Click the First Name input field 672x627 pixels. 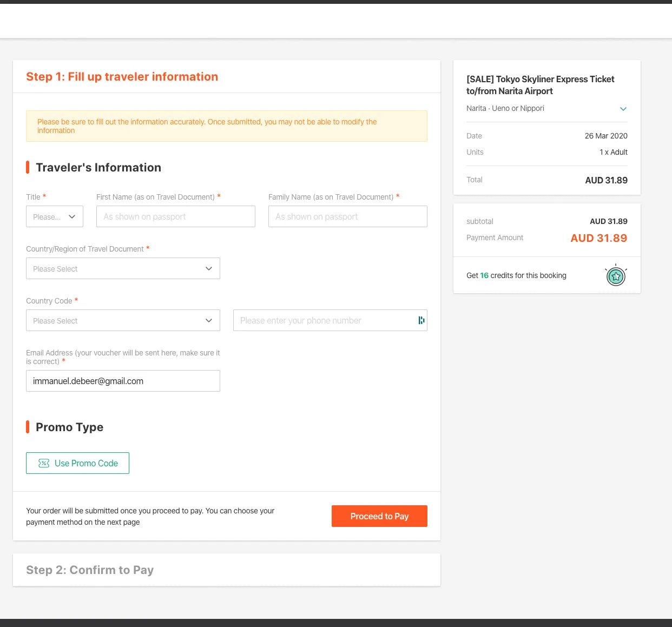(176, 216)
